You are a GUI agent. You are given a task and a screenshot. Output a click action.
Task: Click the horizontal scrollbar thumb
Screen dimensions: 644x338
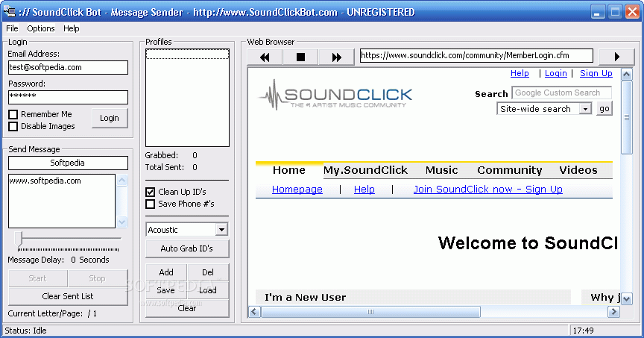click(x=371, y=312)
